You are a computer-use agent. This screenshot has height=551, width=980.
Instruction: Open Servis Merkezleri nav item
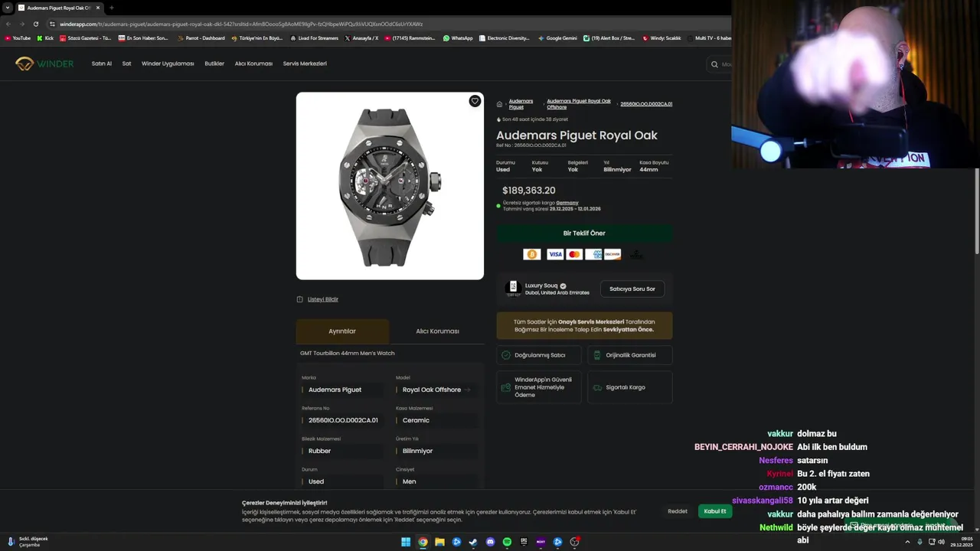pos(305,64)
